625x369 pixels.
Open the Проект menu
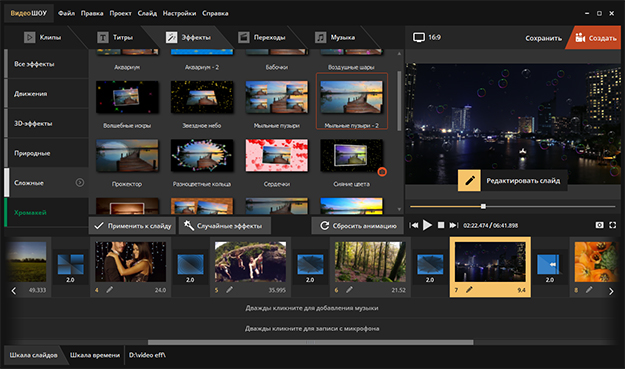coord(120,13)
